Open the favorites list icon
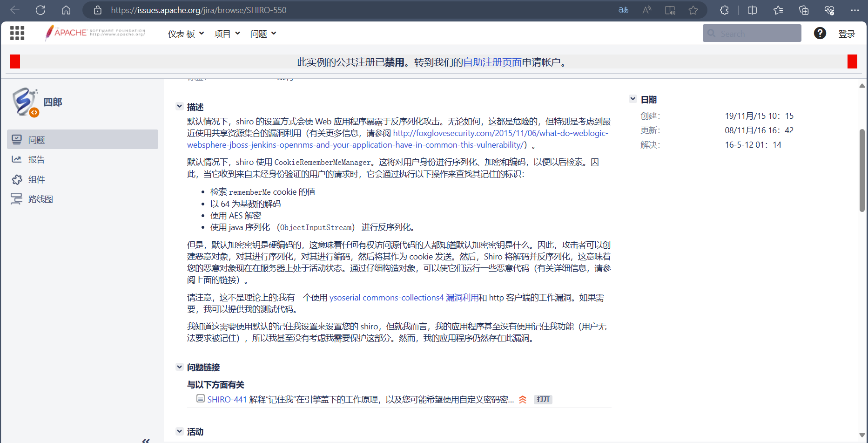Image resolution: width=868 pixels, height=443 pixels. (778, 10)
